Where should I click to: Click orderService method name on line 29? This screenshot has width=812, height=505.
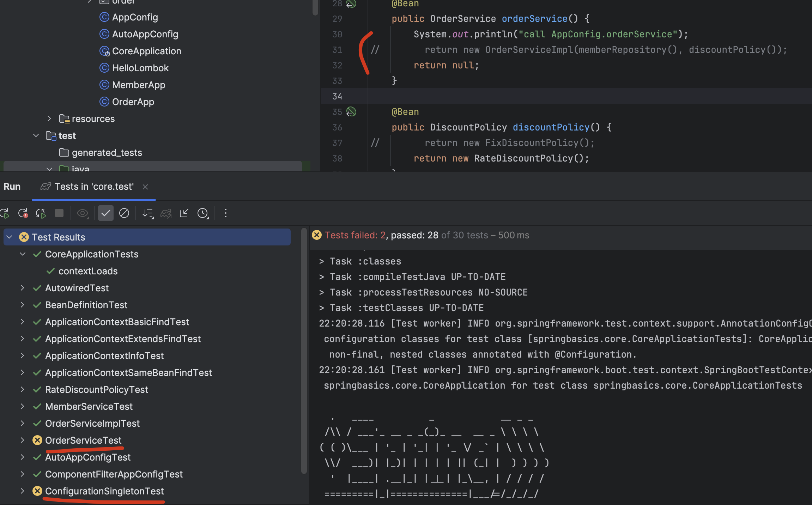click(x=534, y=19)
